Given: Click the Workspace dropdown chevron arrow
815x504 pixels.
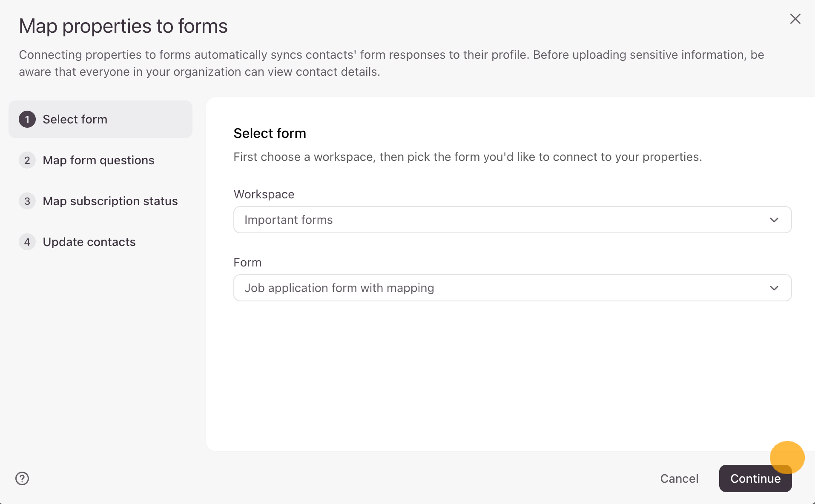Looking at the screenshot, I should 774,220.
